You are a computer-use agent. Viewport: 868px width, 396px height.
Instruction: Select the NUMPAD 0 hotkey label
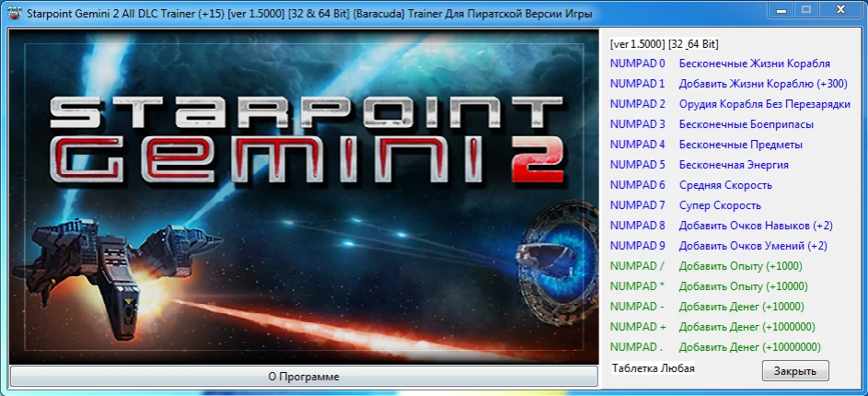637,64
